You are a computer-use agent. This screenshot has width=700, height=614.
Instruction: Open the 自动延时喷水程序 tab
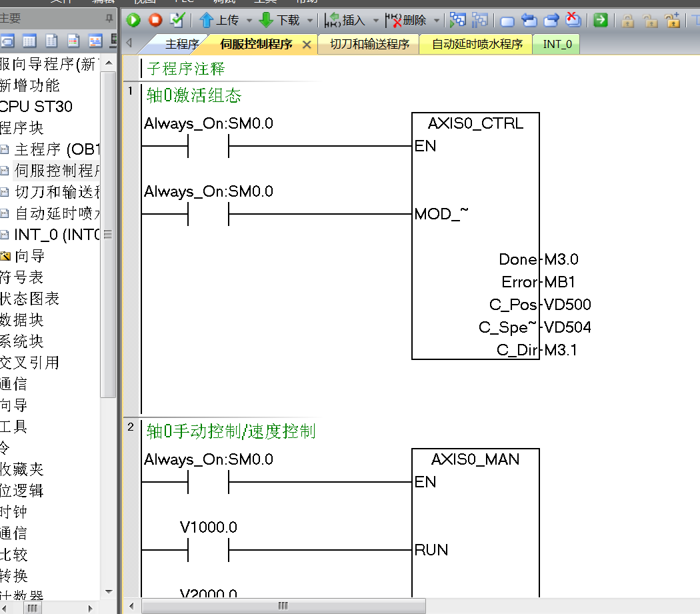pyautogui.click(x=477, y=45)
